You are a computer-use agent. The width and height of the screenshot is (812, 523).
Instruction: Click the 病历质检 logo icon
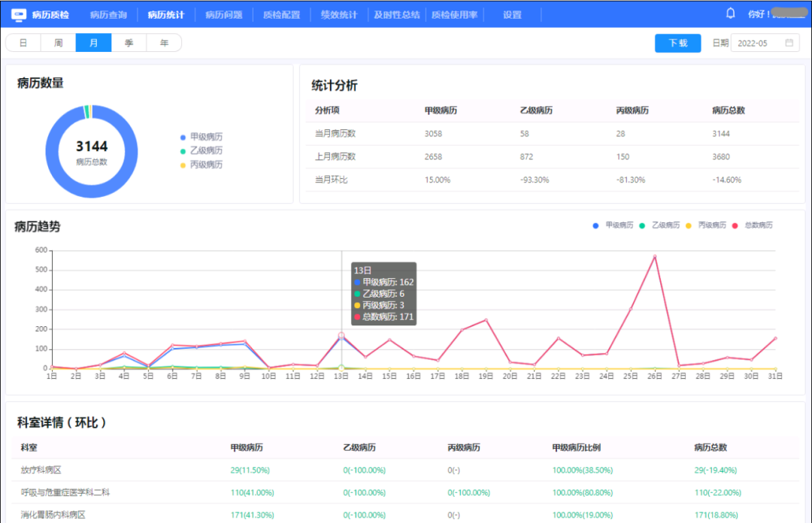click(20, 14)
